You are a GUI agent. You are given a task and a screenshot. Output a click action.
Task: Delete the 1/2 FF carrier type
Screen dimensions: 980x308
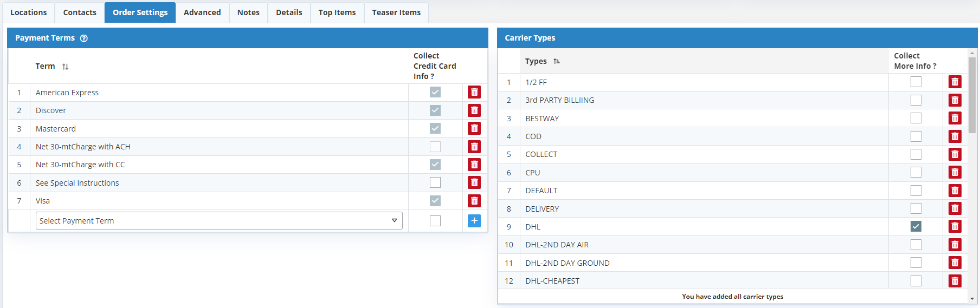(x=955, y=82)
